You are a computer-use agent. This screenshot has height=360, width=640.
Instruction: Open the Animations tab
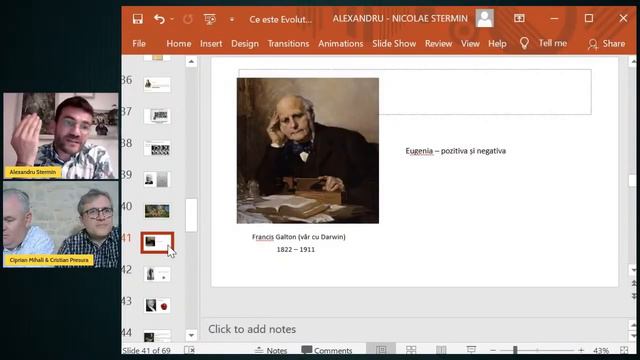pos(341,43)
